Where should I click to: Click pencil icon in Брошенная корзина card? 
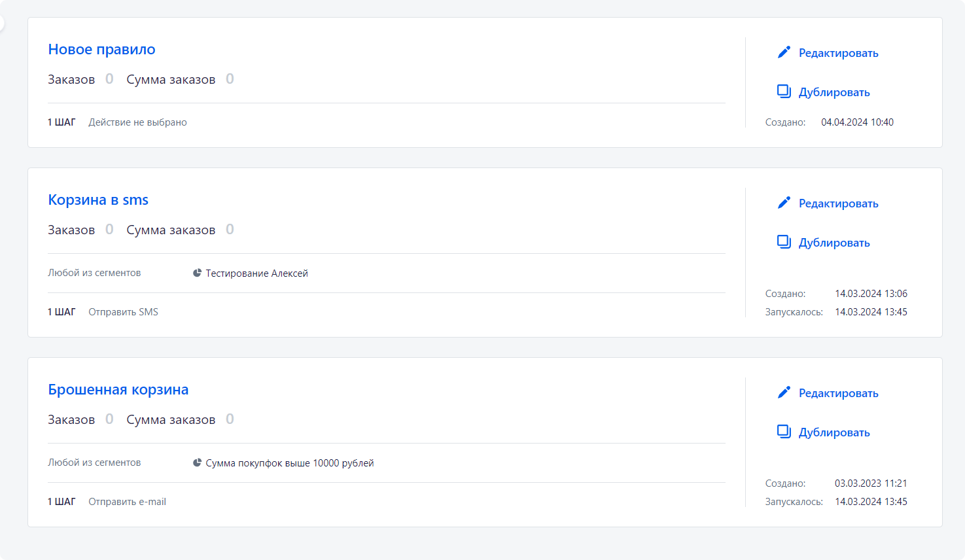click(784, 393)
